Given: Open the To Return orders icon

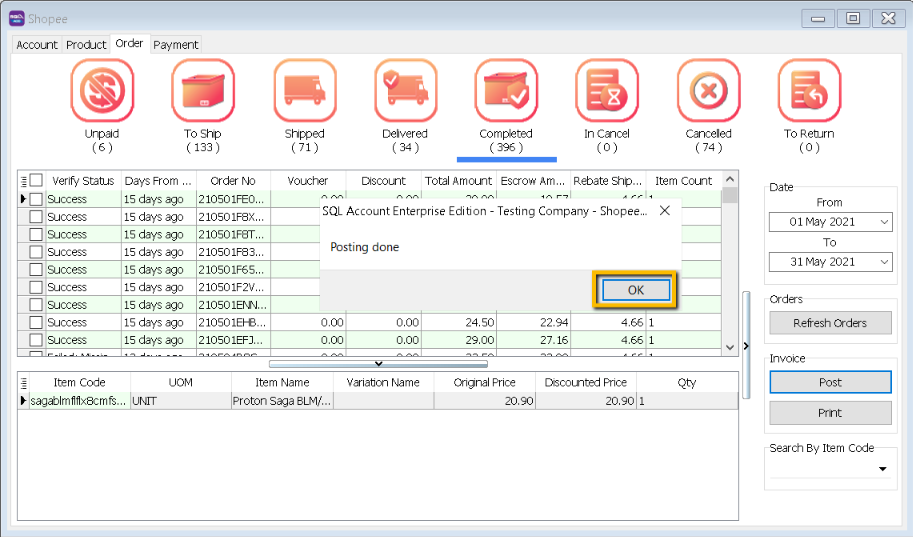Looking at the screenshot, I should coord(809,91).
